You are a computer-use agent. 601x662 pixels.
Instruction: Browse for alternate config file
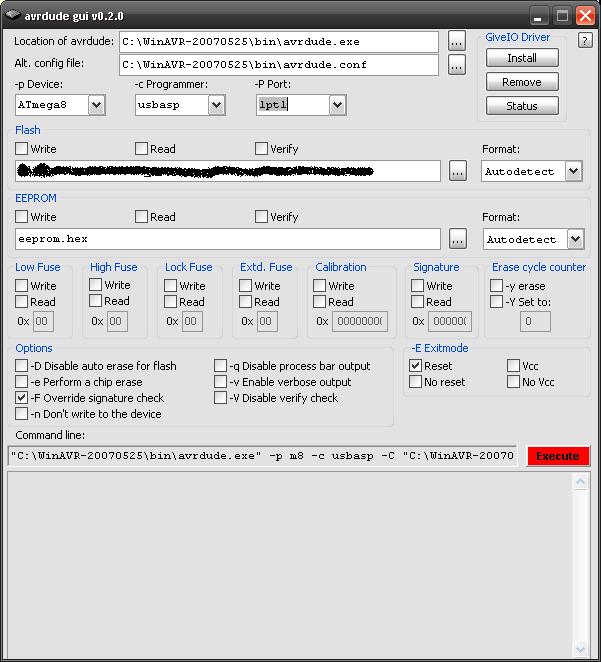[457, 65]
